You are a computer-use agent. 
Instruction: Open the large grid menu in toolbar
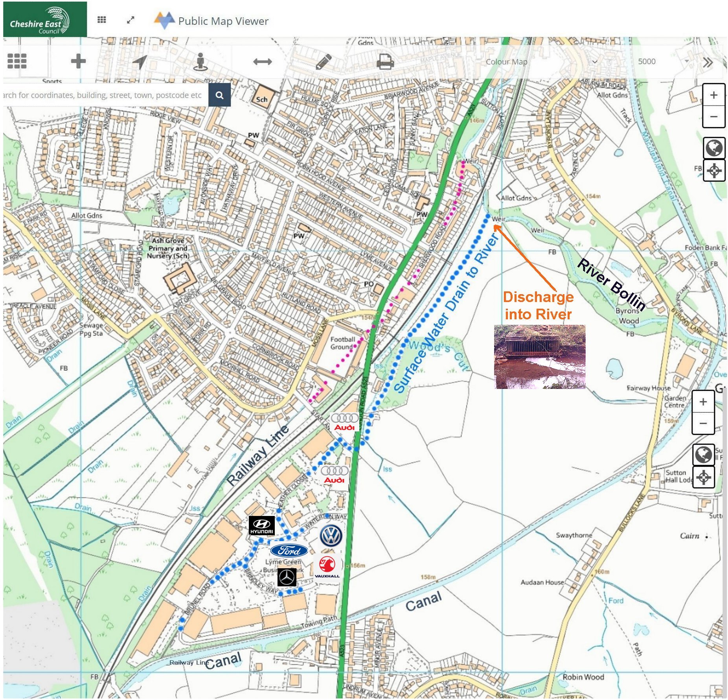(17, 61)
